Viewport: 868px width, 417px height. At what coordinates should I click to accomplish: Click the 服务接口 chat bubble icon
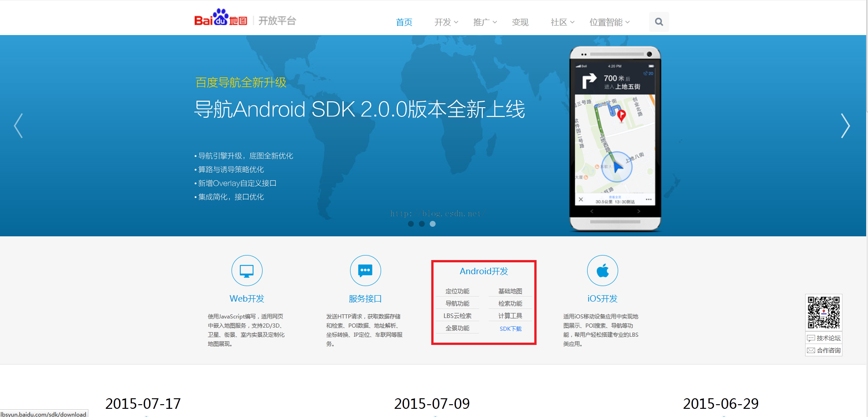point(365,271)
